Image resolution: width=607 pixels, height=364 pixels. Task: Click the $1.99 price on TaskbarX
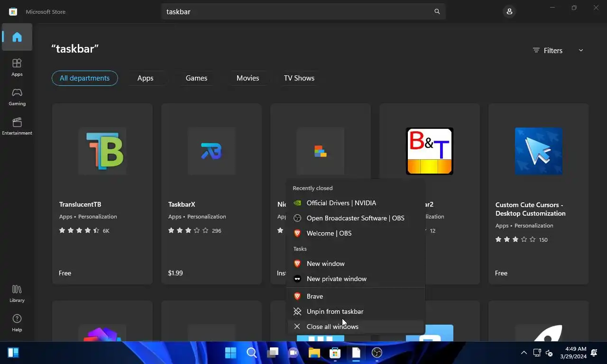coord(175,273)
